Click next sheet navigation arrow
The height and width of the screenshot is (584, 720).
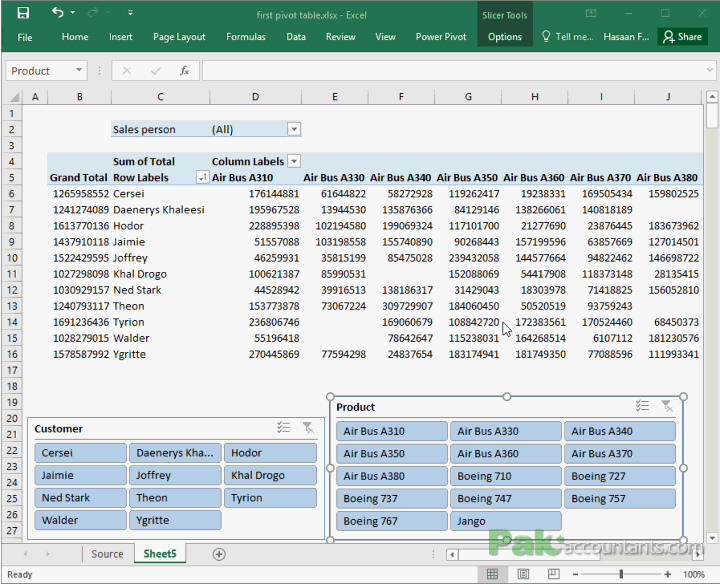47,554
